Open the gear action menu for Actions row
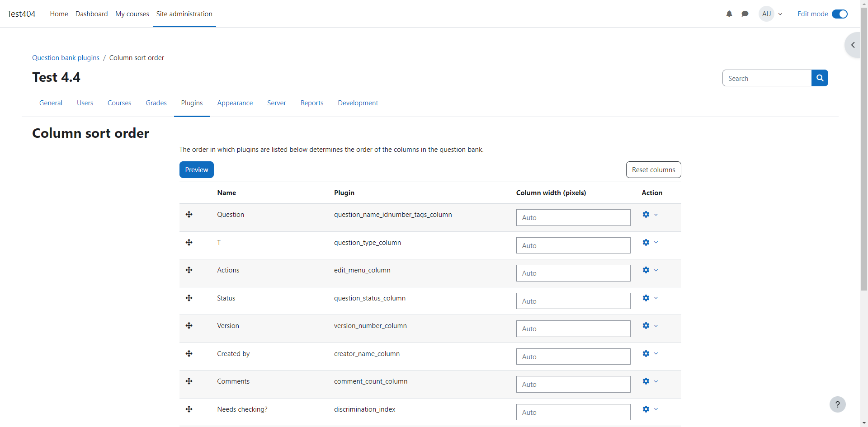 pos(650,270)
